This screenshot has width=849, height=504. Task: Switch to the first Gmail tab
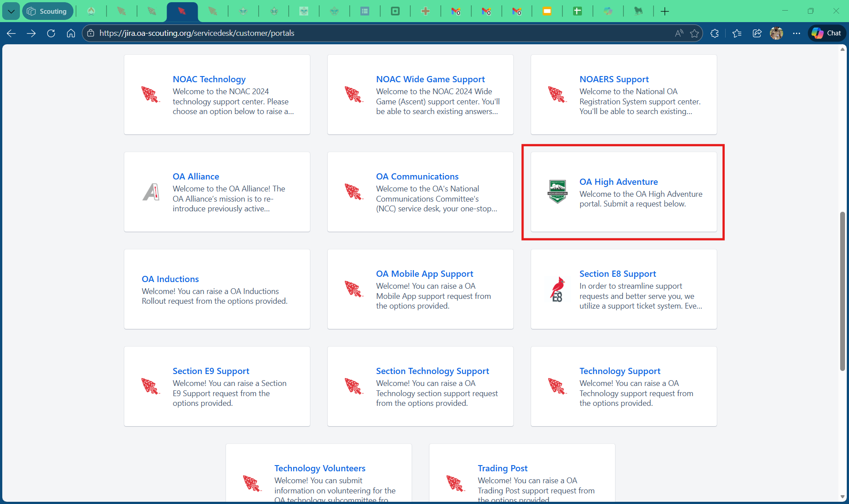coord(456,11)
